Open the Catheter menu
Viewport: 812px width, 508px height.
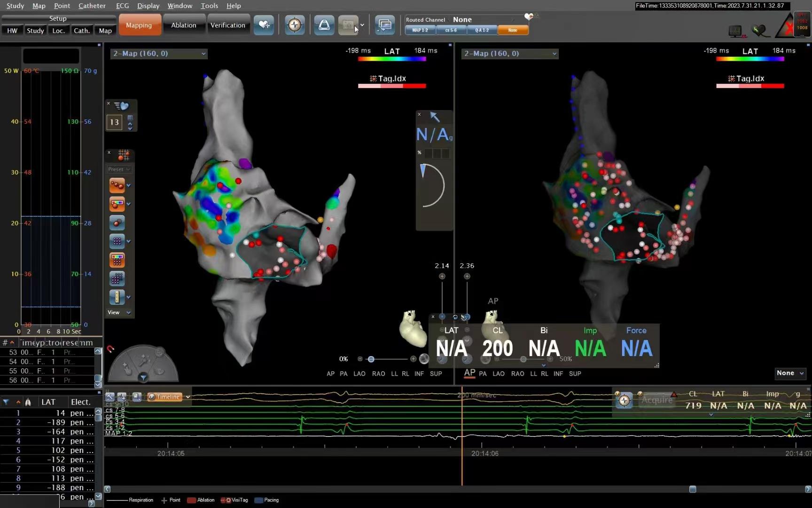coord(92,6)
